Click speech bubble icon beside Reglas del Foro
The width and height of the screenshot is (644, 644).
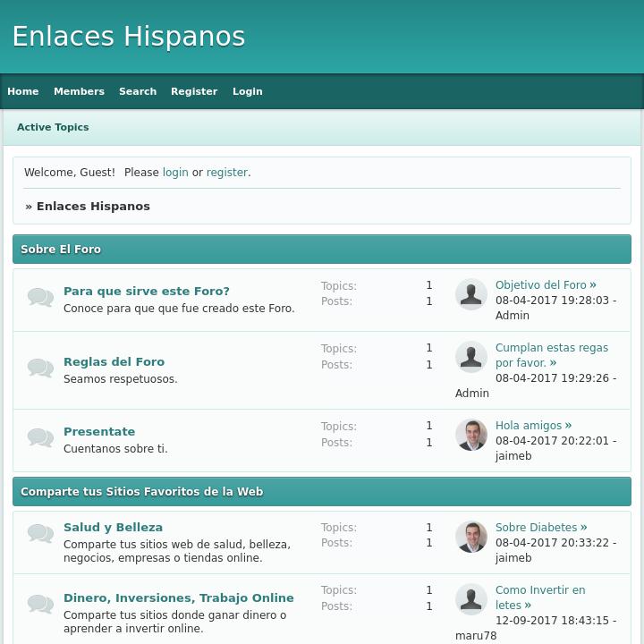tap(40, 368)
